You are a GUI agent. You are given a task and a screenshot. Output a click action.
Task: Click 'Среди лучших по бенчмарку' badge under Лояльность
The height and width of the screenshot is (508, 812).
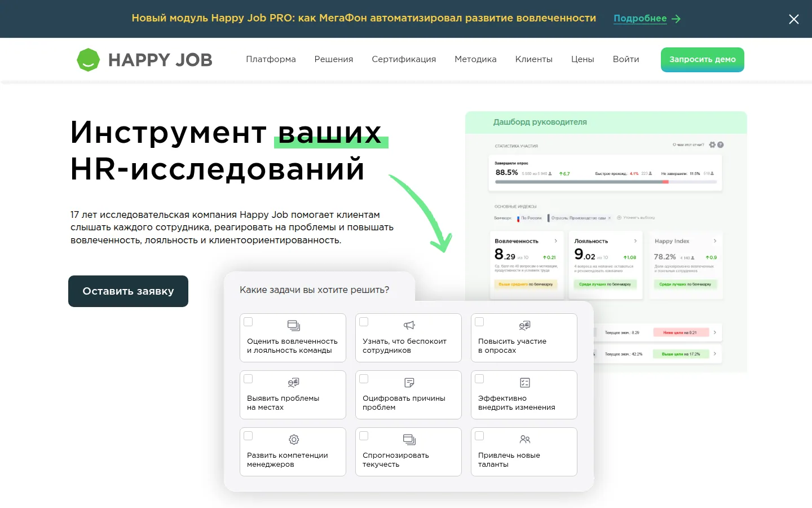coord(605,284)
